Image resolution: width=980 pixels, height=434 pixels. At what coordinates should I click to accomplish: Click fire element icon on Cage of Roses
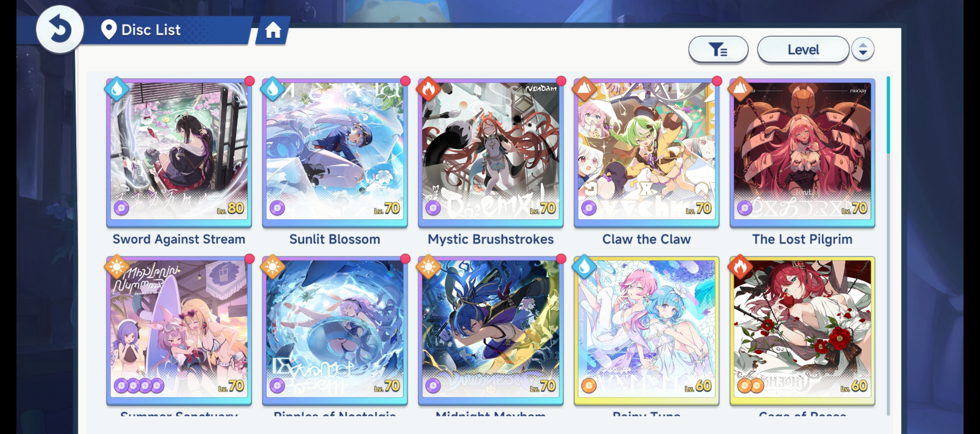(x=740, y=267)
